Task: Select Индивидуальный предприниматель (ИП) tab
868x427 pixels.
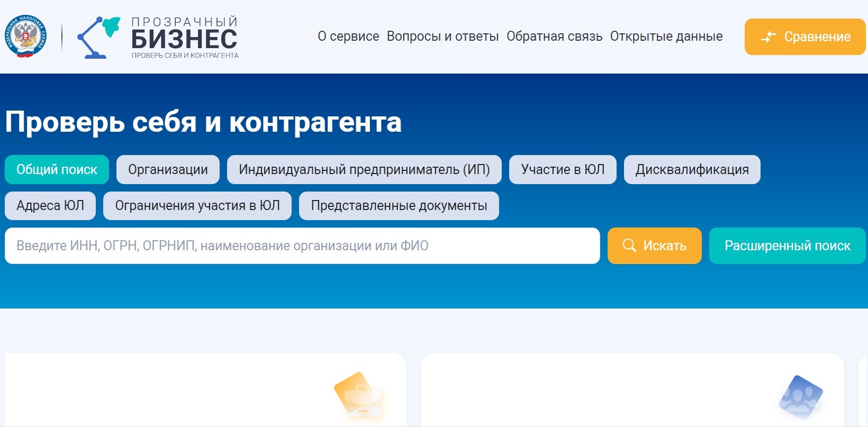Action: (364, 170)
